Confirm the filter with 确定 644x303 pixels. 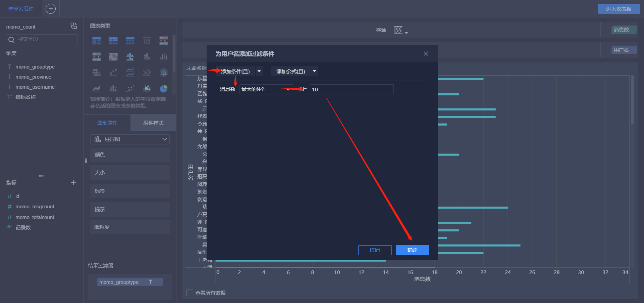tap(413, 250)
